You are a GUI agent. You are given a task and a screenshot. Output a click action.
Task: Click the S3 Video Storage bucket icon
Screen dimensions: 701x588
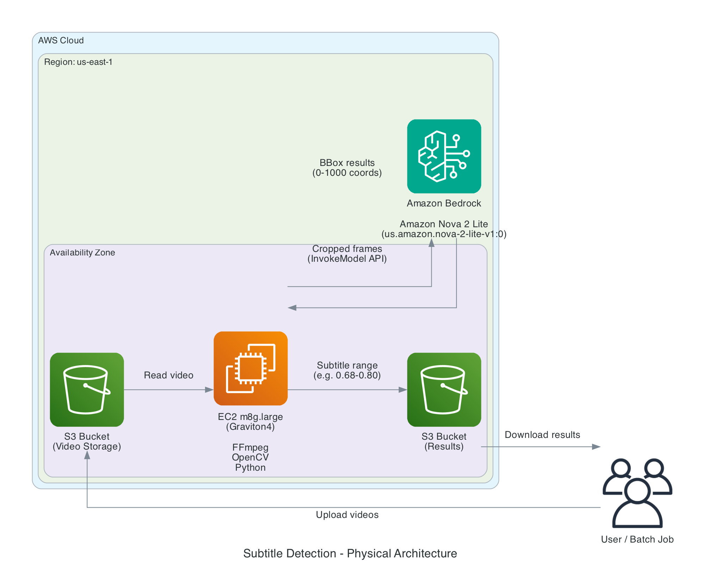pyautogui.click(x=87, y=389)
